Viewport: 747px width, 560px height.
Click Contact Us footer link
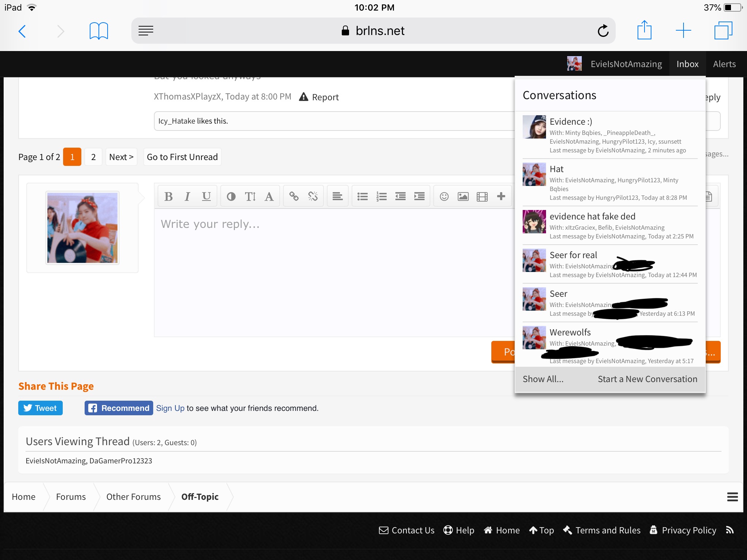click(407, 530)
